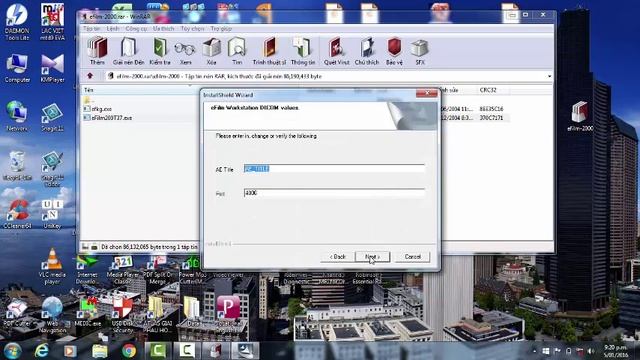Click Cancel in the InstallShield Wizard

(x=412, y=257)
